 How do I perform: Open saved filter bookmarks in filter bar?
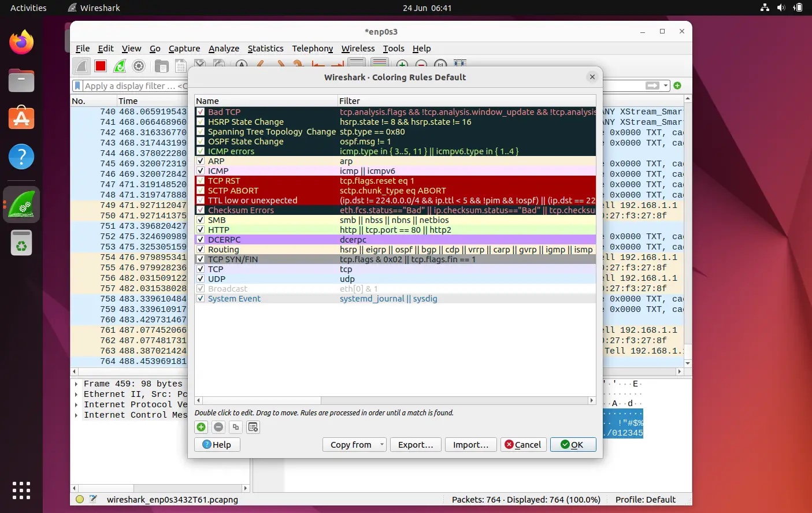(x=78, y=85)
